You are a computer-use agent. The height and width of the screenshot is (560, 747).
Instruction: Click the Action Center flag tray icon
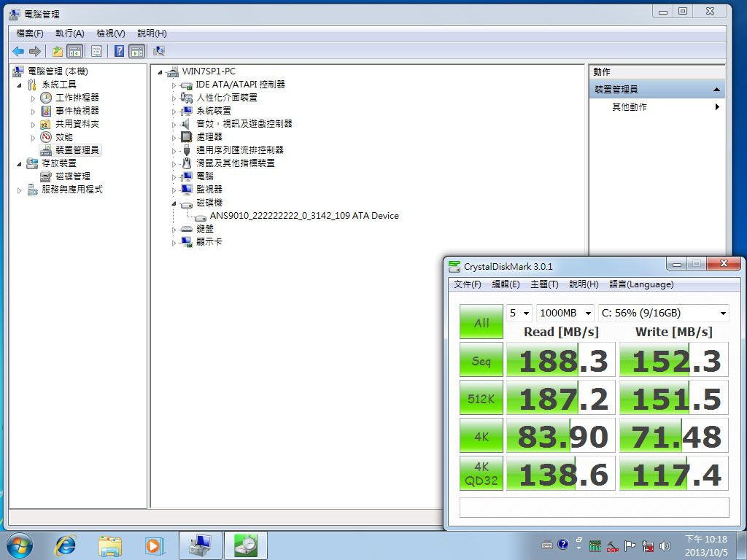[630, 545]
